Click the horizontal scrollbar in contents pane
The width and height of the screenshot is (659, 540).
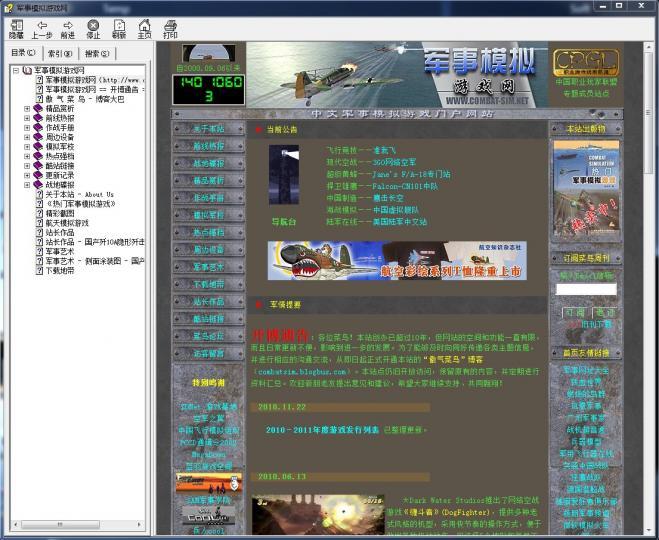60,524
